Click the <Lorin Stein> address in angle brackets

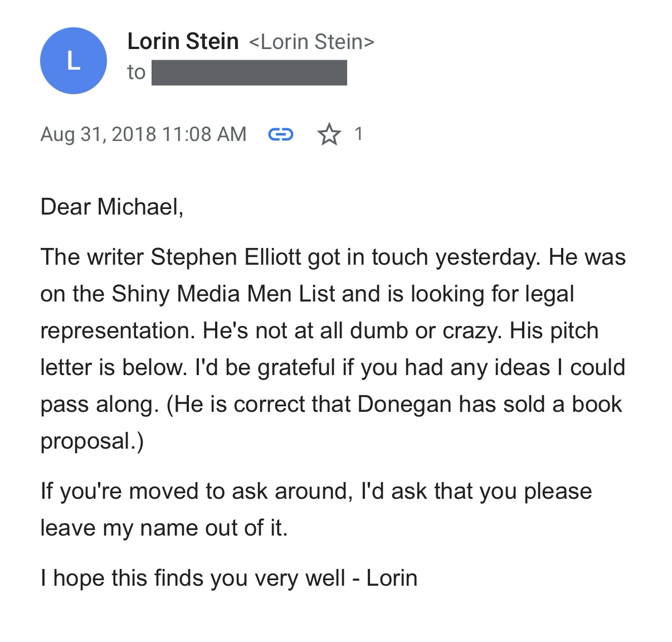(311, 42)
